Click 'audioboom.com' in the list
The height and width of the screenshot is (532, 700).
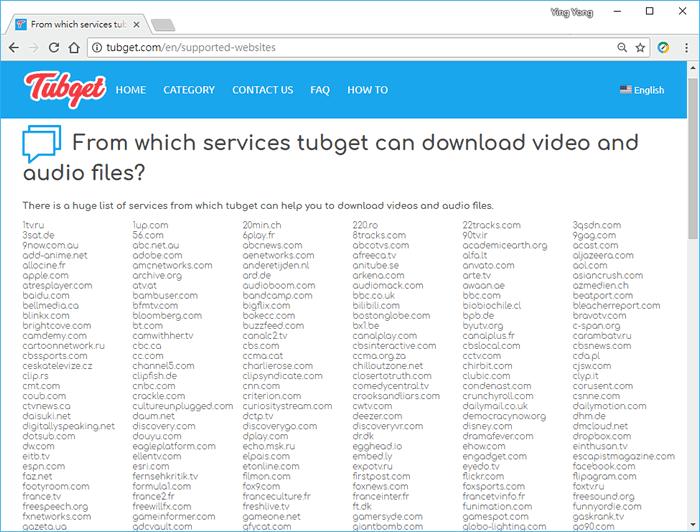click(279, 285)
